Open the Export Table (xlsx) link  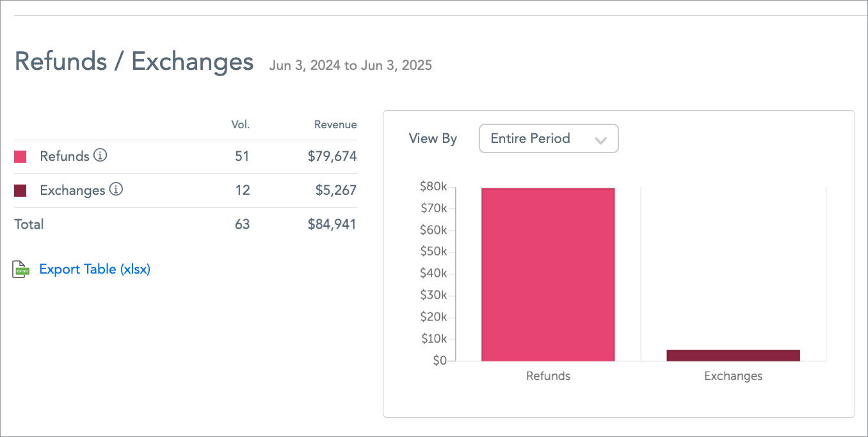[95, 269]
